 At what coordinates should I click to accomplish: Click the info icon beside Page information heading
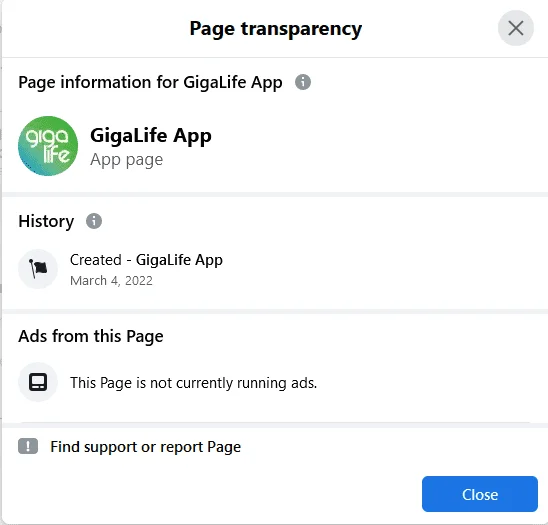[x=303, y=82]
